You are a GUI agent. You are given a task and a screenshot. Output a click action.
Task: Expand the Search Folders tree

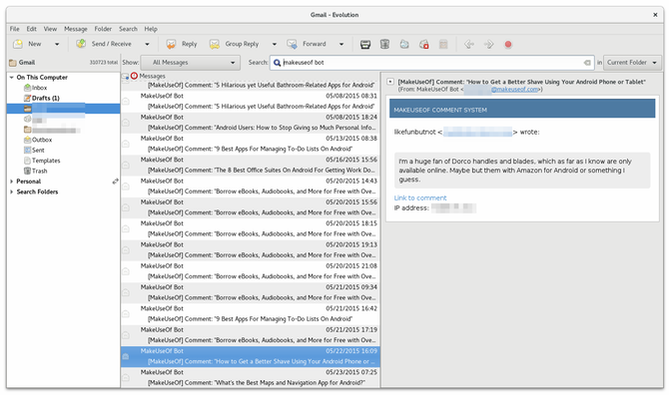pyautogui.click(x=12, y=192)
